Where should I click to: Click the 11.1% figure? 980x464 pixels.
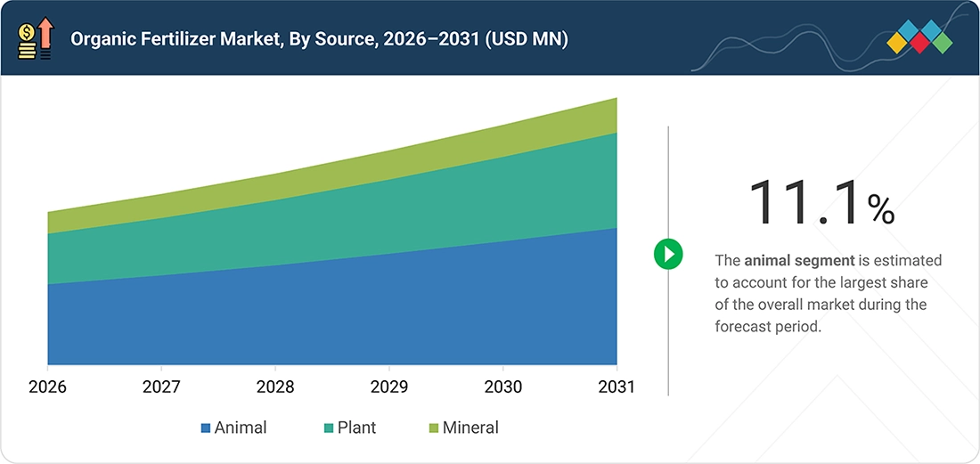click(821, 203)
